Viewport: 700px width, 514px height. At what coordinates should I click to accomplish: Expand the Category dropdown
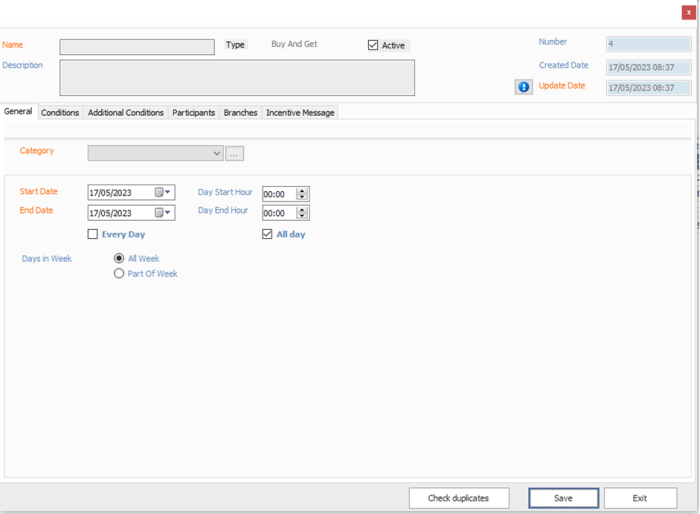tap(217, 153)
